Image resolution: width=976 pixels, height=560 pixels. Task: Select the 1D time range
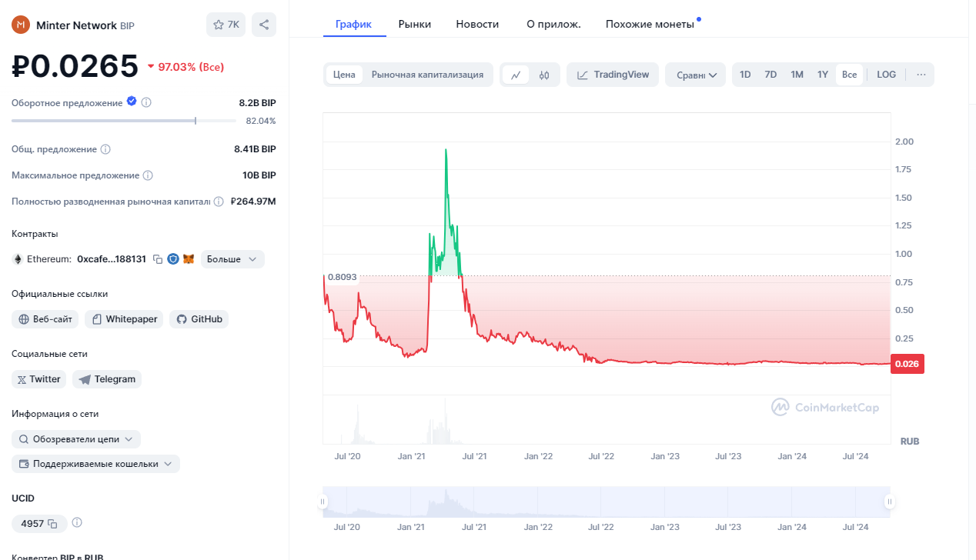coord(745,75)
